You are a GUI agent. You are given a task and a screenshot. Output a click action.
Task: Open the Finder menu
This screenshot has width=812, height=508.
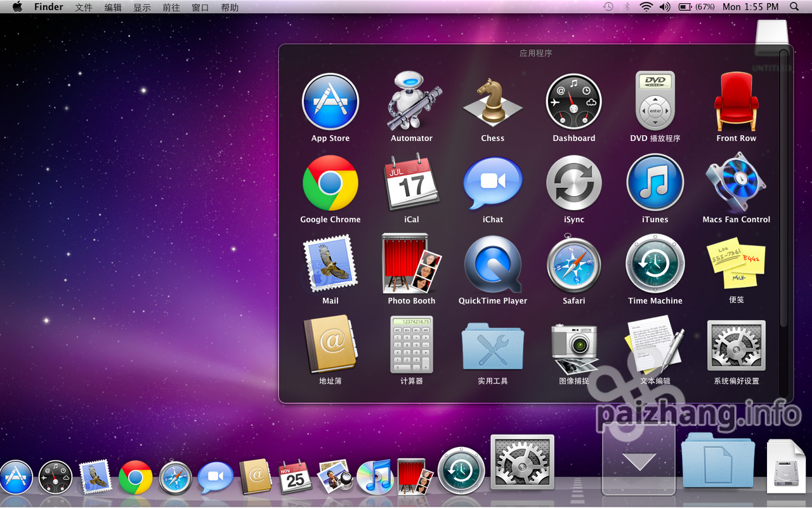point(48,7)
